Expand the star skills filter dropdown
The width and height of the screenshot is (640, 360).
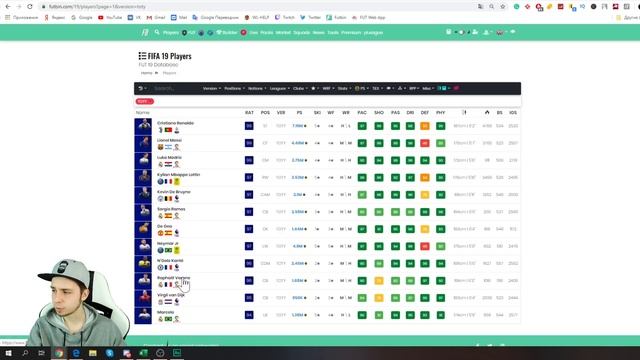pos(315,88)
